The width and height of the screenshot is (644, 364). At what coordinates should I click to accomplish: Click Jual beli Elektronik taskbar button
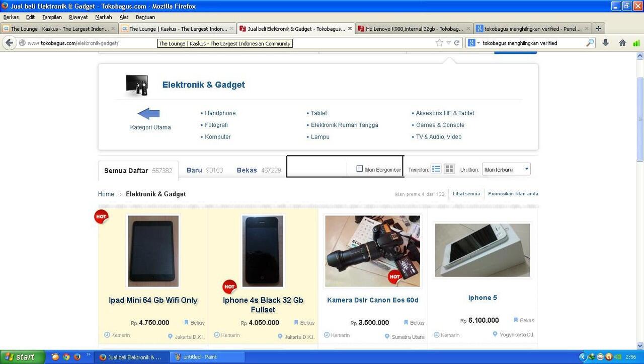131,357
